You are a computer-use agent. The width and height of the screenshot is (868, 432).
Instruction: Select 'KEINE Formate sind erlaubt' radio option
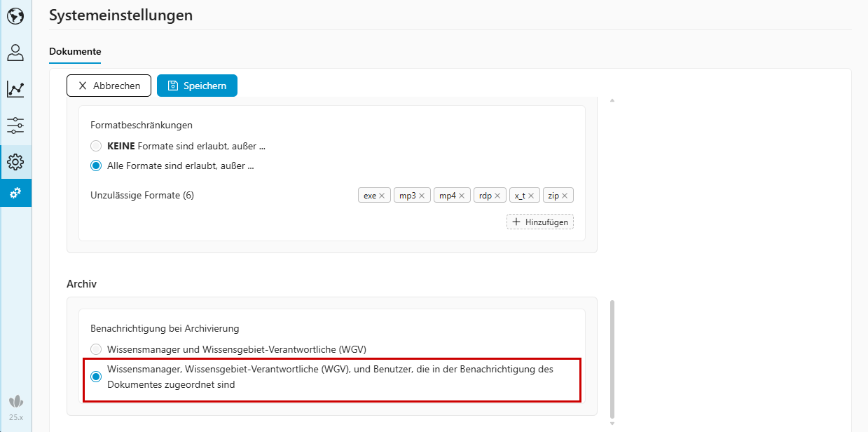coord(96,147)
